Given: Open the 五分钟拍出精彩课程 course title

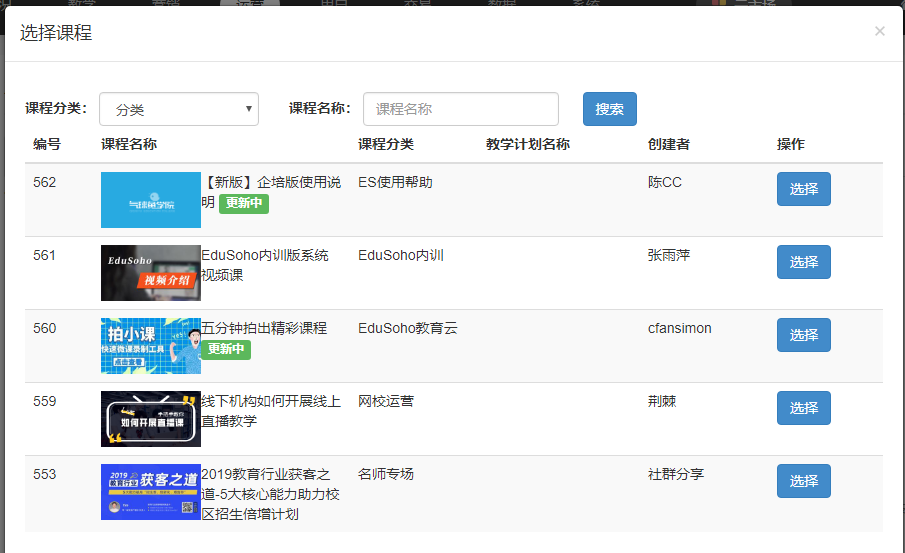Looking at the screenshot, I should (x=265, y=328).
